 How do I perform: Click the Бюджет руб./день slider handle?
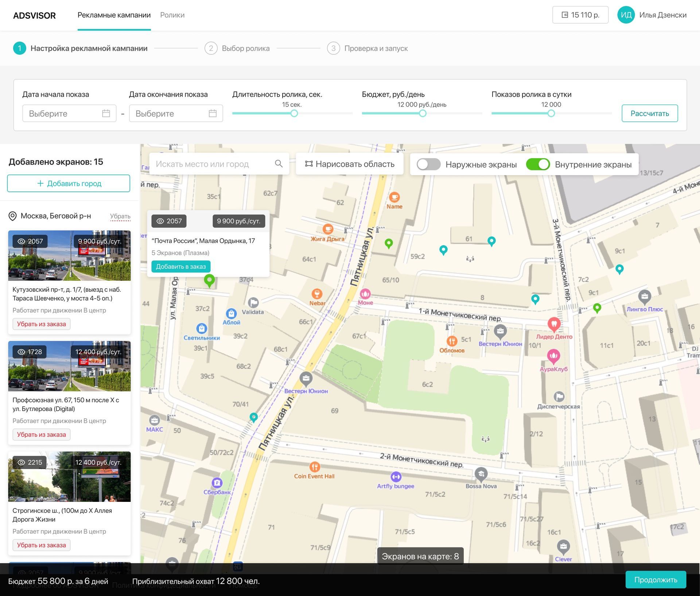(x=423, y=113)
